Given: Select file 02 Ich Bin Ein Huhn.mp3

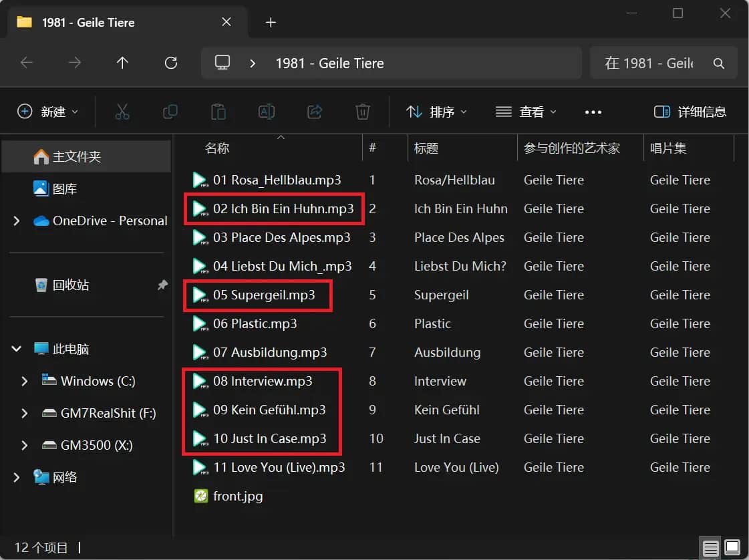Looking at the screenshot, I should (x=283, y=208).
